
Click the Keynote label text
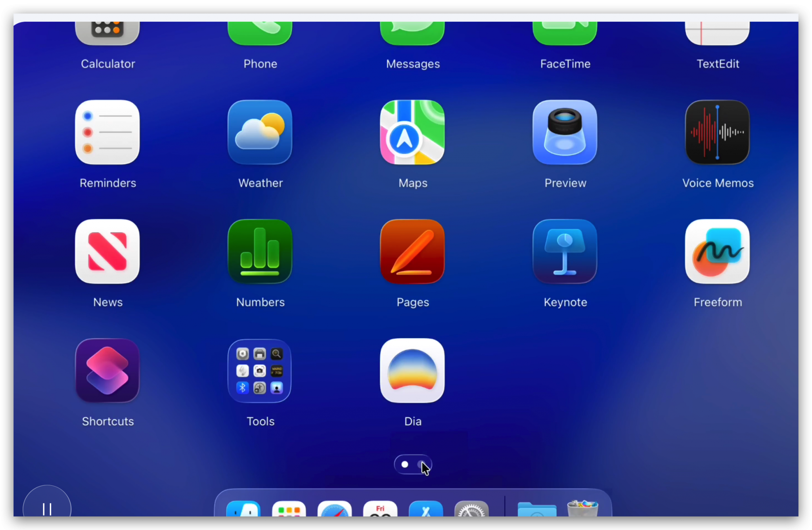565,302
